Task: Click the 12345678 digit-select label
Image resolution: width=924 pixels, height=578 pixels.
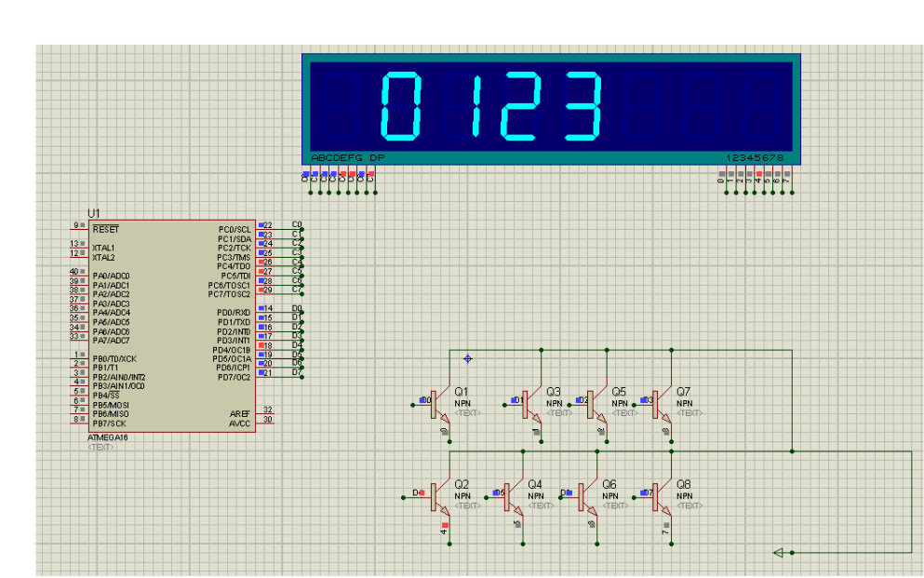Action: 755,157
